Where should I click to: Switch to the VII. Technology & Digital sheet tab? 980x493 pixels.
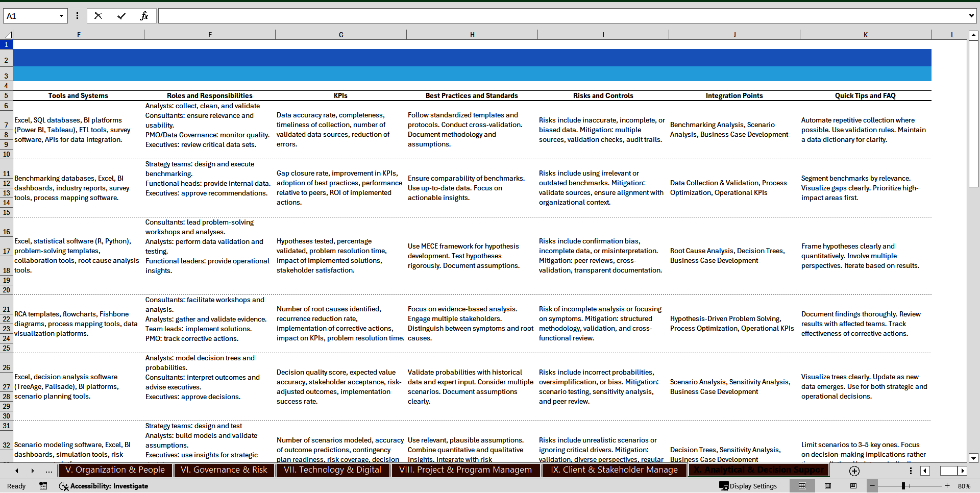pyautogui.click(x=332, y=470)
